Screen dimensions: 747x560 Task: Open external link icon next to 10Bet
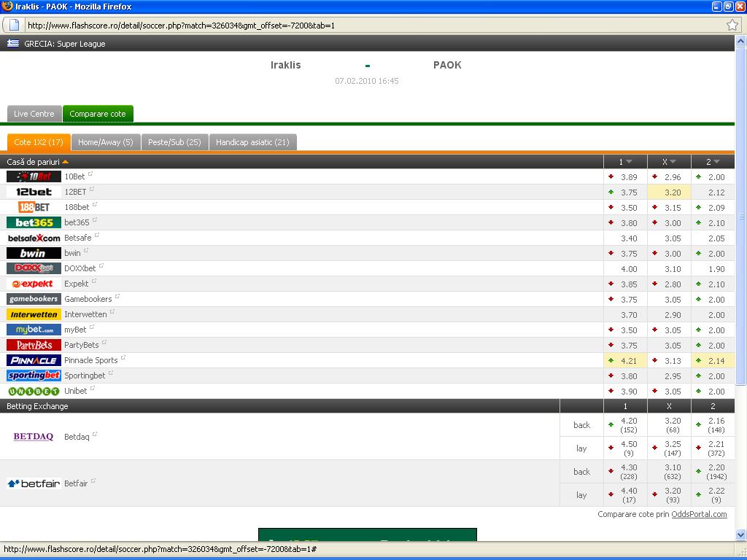pos(90,174)
